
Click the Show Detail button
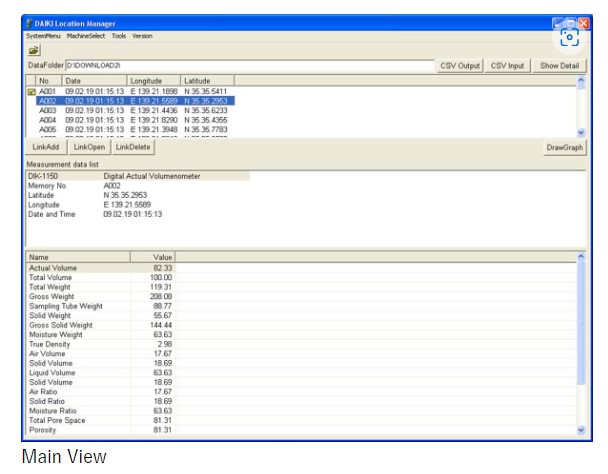(560, 66)
